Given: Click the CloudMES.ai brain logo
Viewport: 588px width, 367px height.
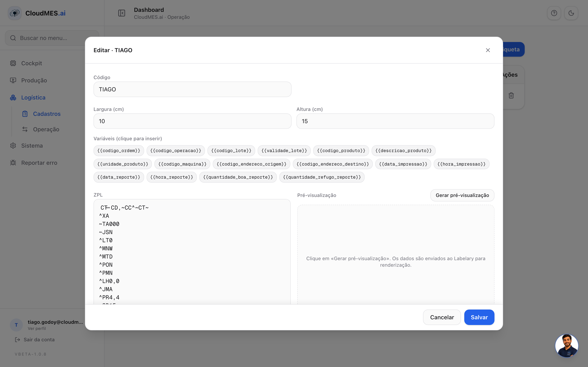Looking at the screenshot, I should [15, 13].
